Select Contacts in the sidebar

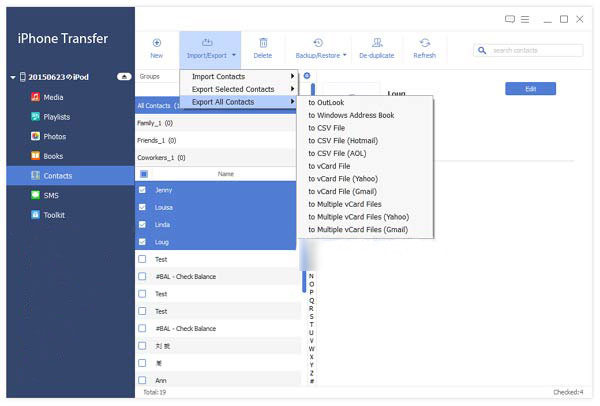point(70,176)
